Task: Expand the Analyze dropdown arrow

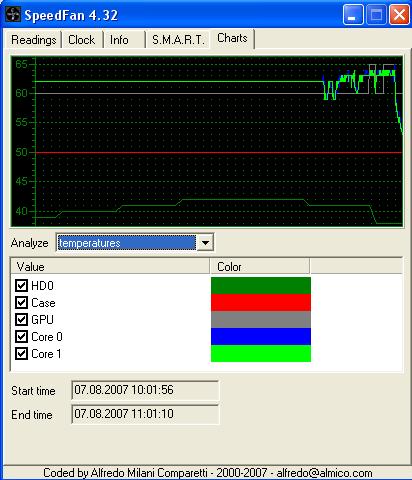Action: click(205, 243)
